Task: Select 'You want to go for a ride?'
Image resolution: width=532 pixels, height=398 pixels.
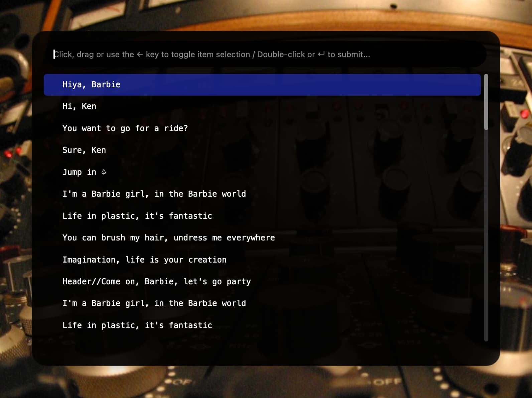Action: [262, 128]
